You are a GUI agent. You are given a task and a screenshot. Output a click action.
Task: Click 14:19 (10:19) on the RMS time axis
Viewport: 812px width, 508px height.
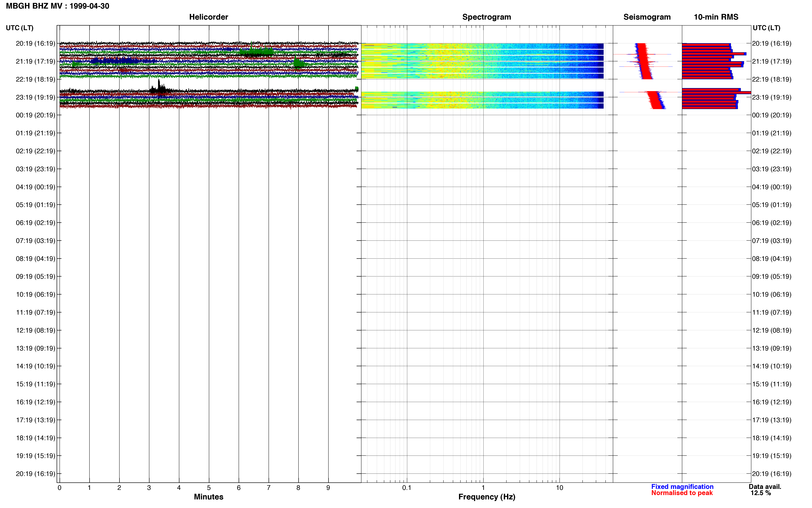pos(772,366)
